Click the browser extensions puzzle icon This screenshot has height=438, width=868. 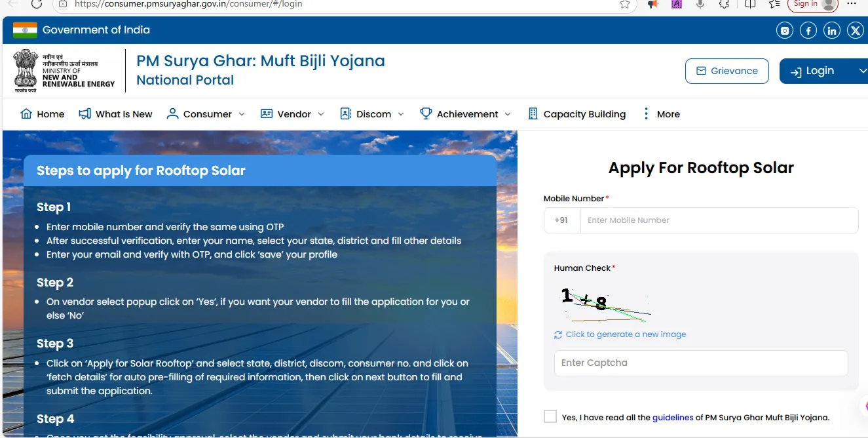pos(724,4)
